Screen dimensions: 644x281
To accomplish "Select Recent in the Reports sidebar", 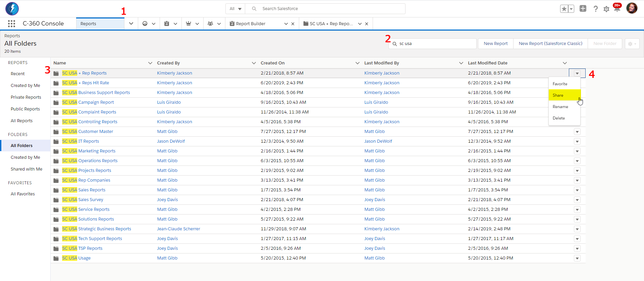I will point(18,74).
